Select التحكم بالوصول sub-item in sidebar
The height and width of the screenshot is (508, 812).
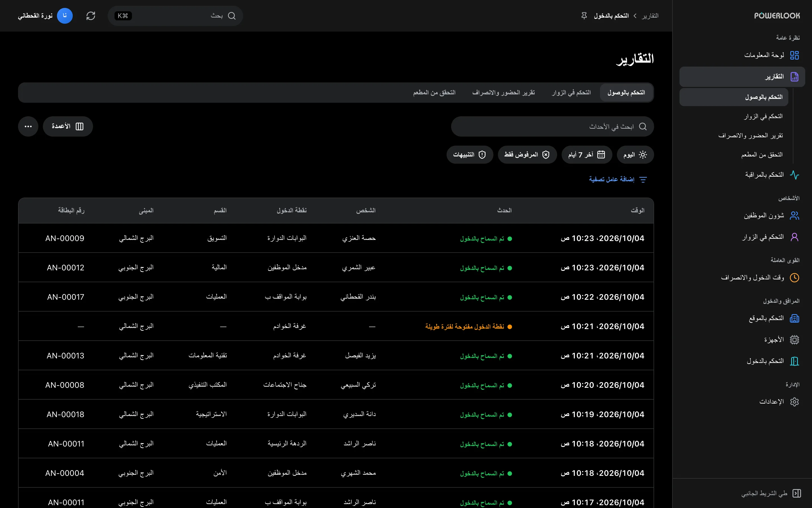pyautogui.click(x=734, y=97)
